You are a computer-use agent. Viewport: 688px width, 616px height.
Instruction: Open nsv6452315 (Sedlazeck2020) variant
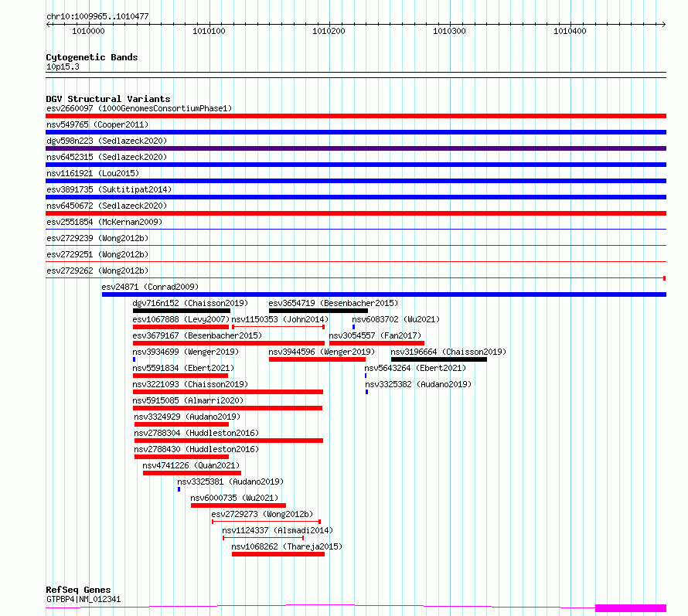(107, 157)
